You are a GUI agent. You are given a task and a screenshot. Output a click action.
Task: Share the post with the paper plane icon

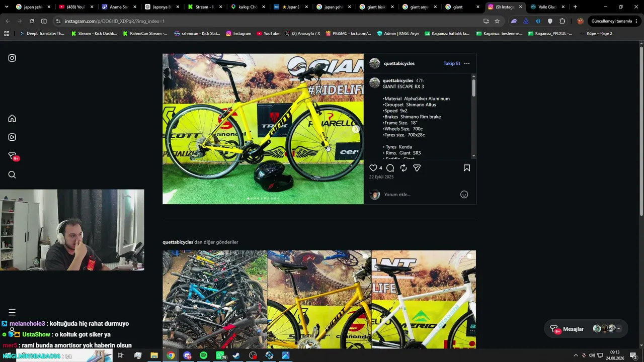click(x=417, y=168)
